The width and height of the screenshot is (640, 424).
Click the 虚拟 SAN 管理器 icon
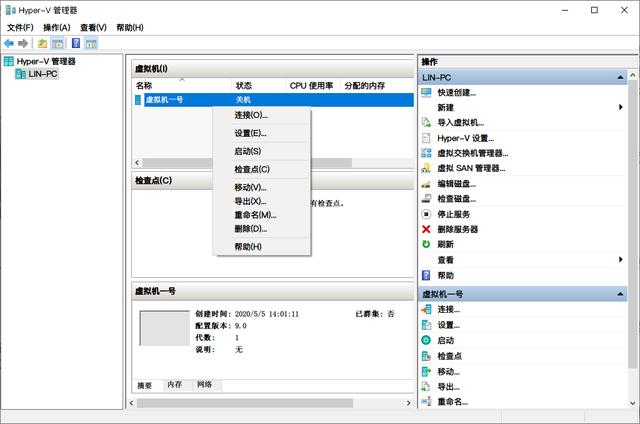(426, 168)
